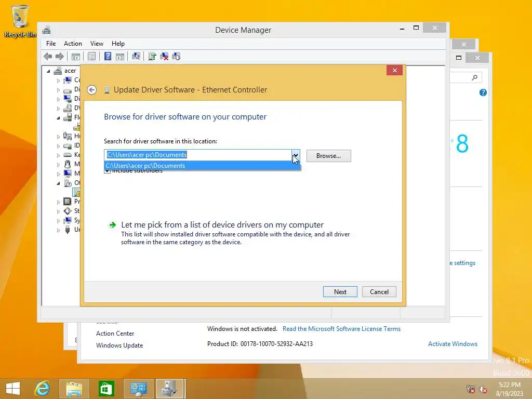This screenshot has height=399, width=532.
Task: Click the Next button
Action: 340,292
